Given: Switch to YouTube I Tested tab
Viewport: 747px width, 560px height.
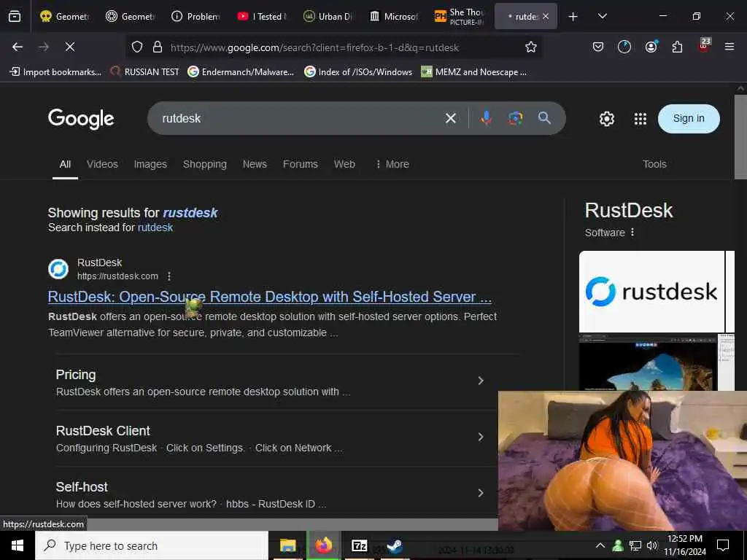Looking at the screenshot, I should (262, 17).
